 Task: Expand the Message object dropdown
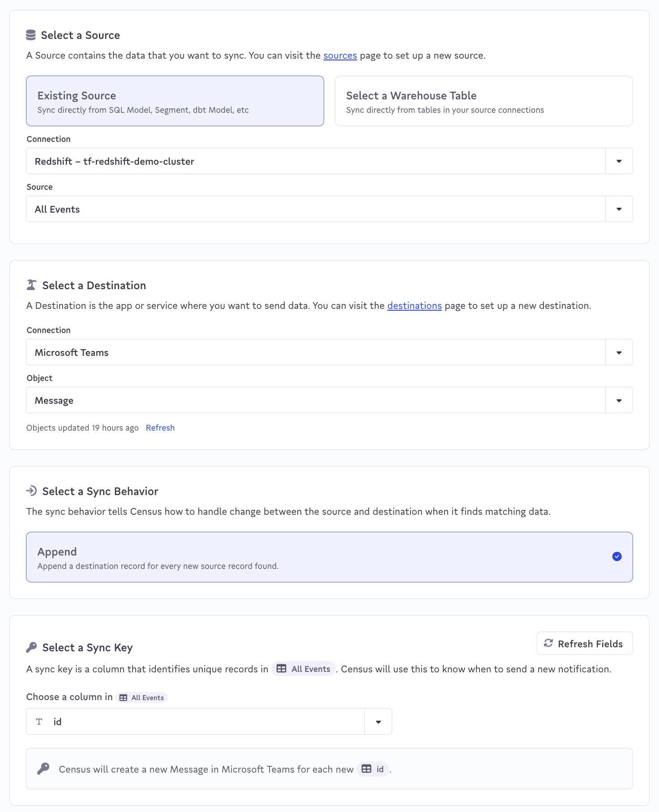pos(619,400)
